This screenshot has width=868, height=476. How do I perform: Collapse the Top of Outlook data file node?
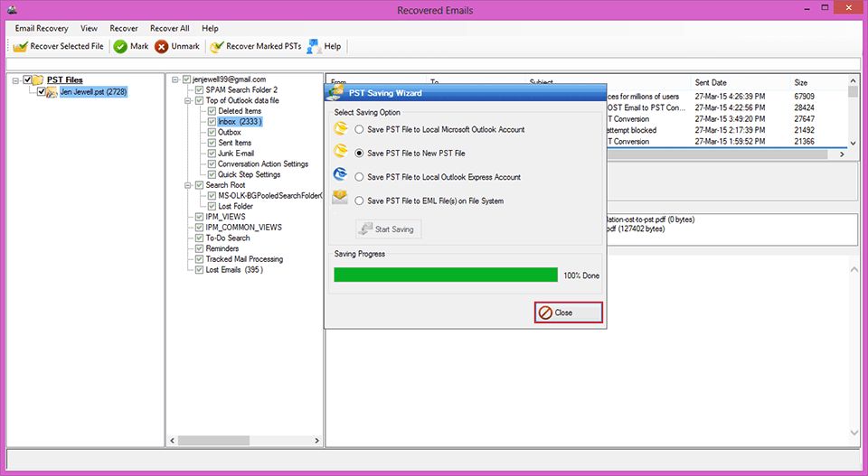pyautogui.click(x=188, y=100)
